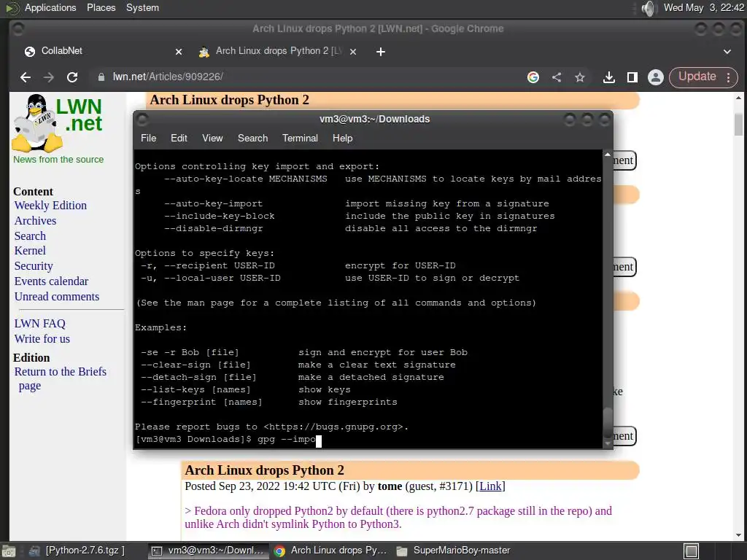Click the Chrome back arrow
The width and height of the screenshot is (747, 560).
coord(26,77)
